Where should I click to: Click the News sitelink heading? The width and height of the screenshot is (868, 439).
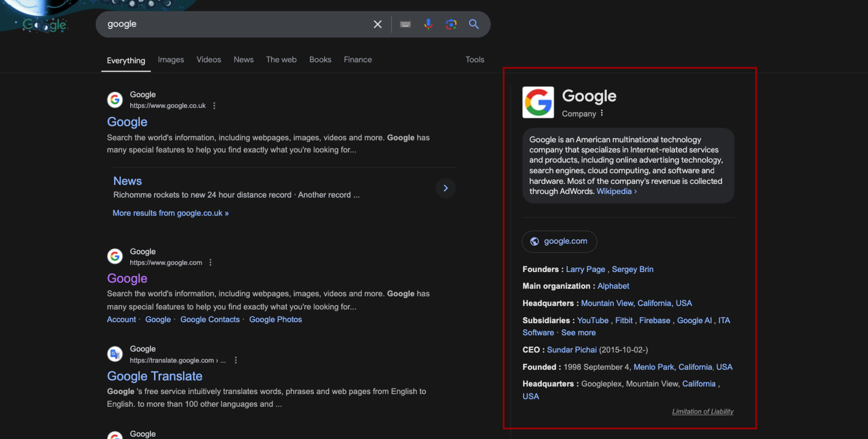pos(127,181)
